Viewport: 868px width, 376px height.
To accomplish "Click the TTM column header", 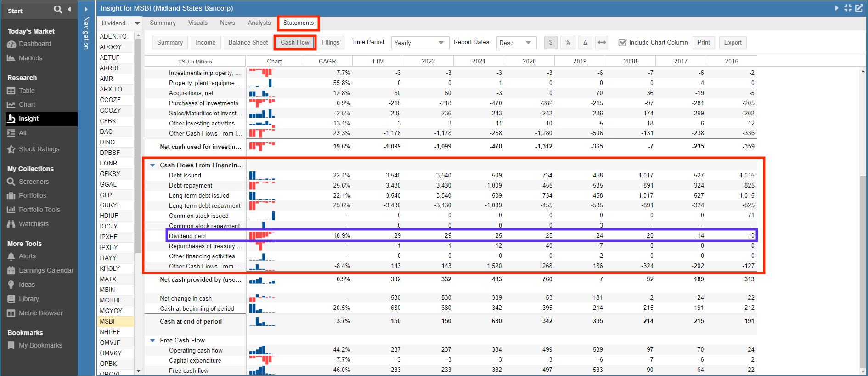I will (x=378, y=61).
